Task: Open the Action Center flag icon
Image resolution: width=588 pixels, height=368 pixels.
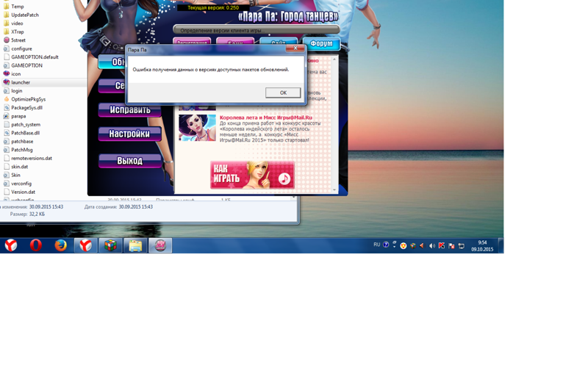Action: coord(451,246)
